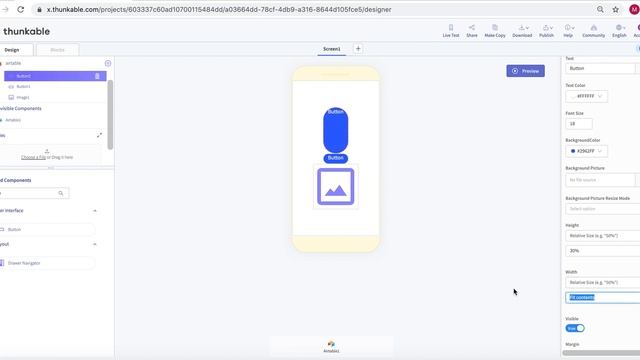The width and height of the screenshot is (640, 360).
Task: Click the Font Size field
Action: tap(579, 124)
